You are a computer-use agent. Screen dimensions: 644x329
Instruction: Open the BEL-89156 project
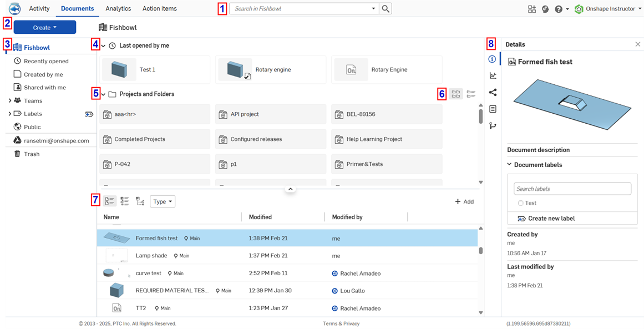coord(387,114)
